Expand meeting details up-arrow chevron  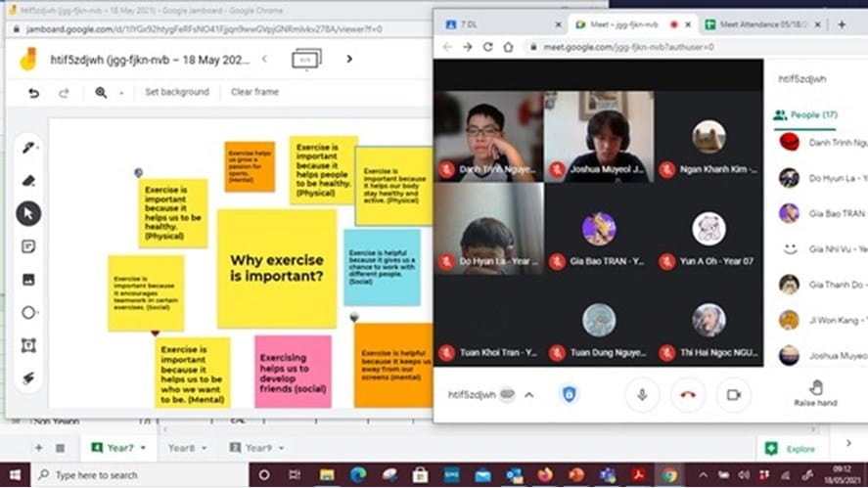(529, 395)
